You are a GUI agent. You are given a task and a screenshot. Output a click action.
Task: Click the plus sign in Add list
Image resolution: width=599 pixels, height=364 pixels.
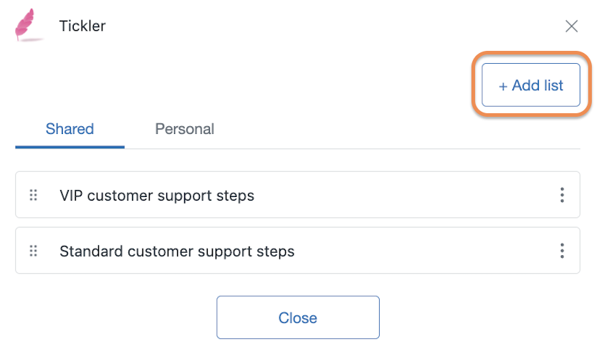click(x=503, y=86)
